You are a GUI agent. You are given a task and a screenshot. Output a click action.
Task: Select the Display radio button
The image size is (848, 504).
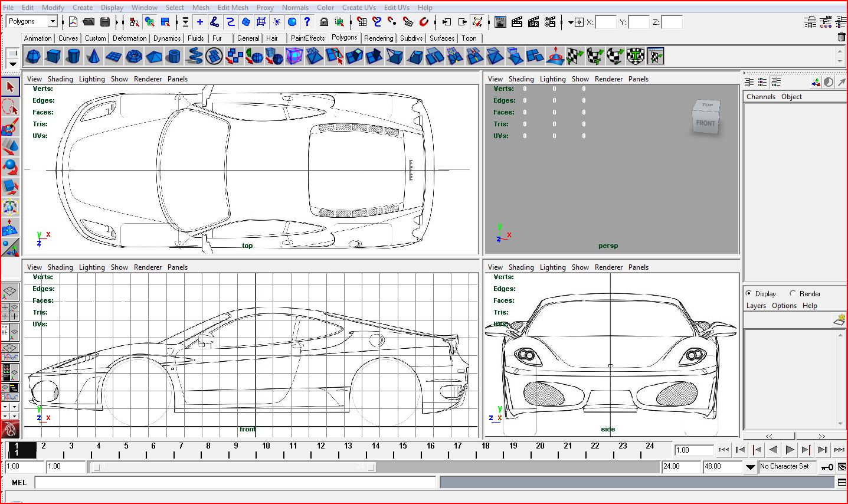coord(749,293)
